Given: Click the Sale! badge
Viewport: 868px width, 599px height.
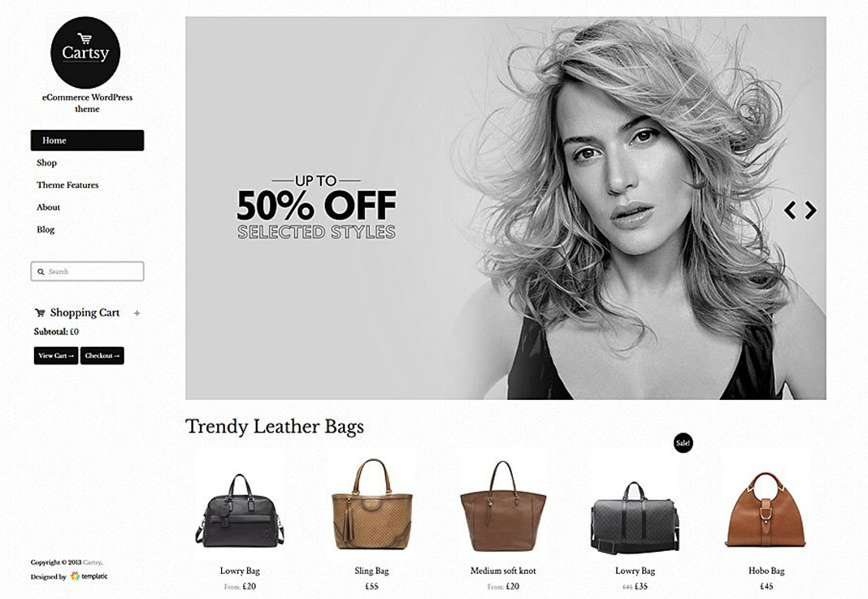Looking at the screenshot, I should click(684, 443).
